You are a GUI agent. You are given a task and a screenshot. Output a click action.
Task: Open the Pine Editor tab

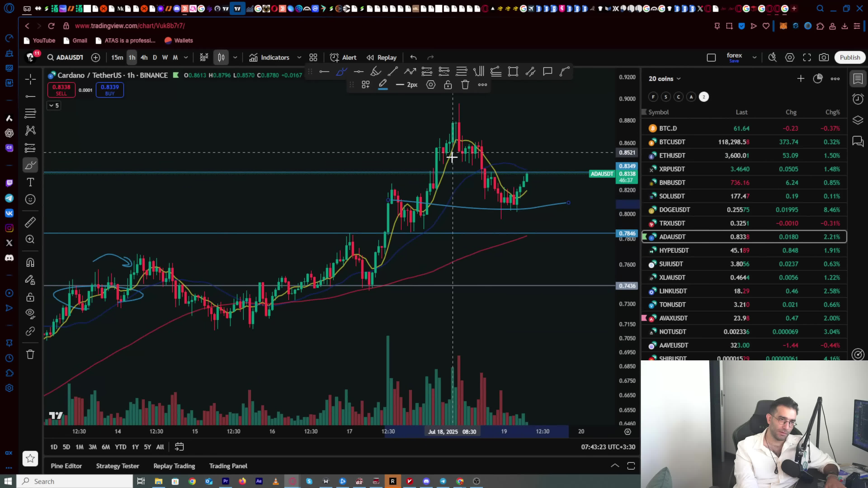(x=66, y=466)
